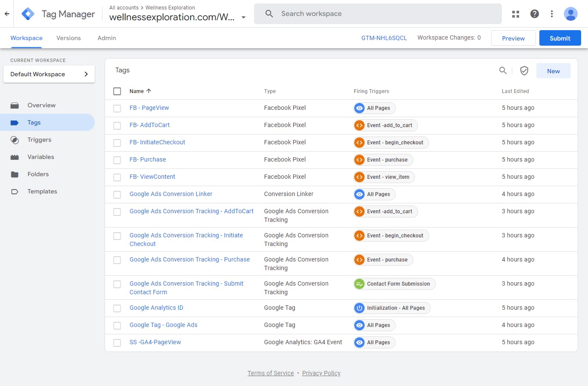Open Event - purchase trigger on FB- Purchase row
Viewport: 588px width, 386px height.
pos(383,160)
